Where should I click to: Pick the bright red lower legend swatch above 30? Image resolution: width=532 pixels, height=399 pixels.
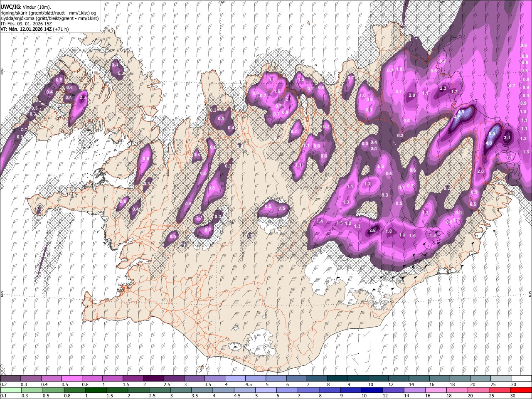point(521,390)
